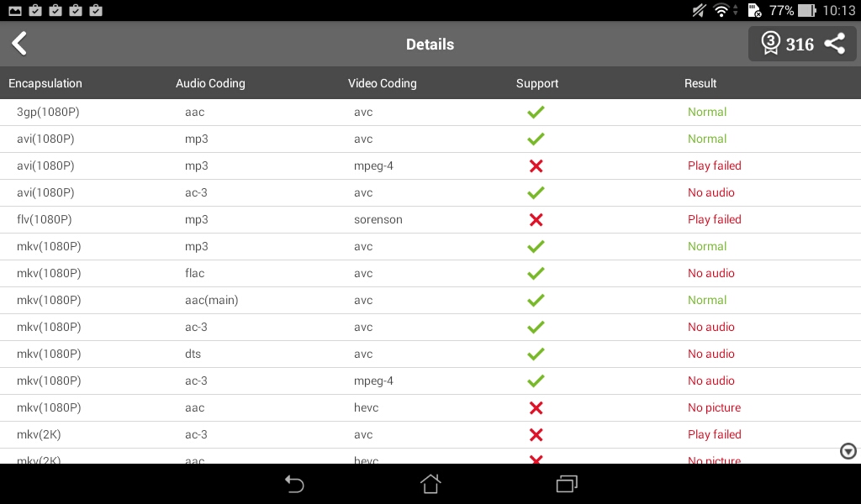Select the Result column header
Image resolution: width=861 pixels, height=504 pixels.
tap(700, 83)
